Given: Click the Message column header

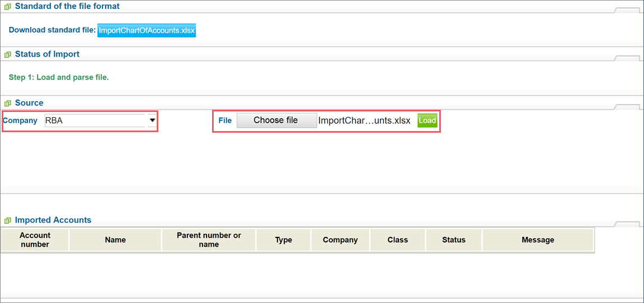Looking at the screenshot, I should tap(538, 240).
